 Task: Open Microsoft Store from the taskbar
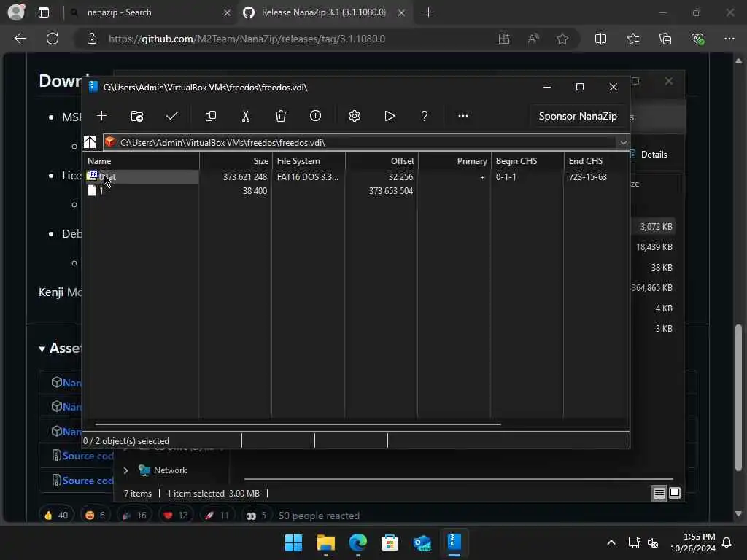pyautogui.click(x=390, y=542)
